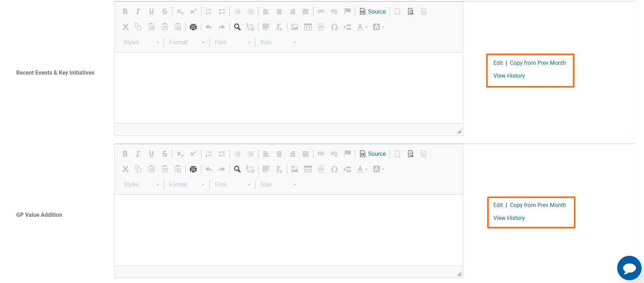This screenshot has height=283, width=644.
Task: Click Find magnifier icon in GP Value Addition editor
Action: coord(237,169)
